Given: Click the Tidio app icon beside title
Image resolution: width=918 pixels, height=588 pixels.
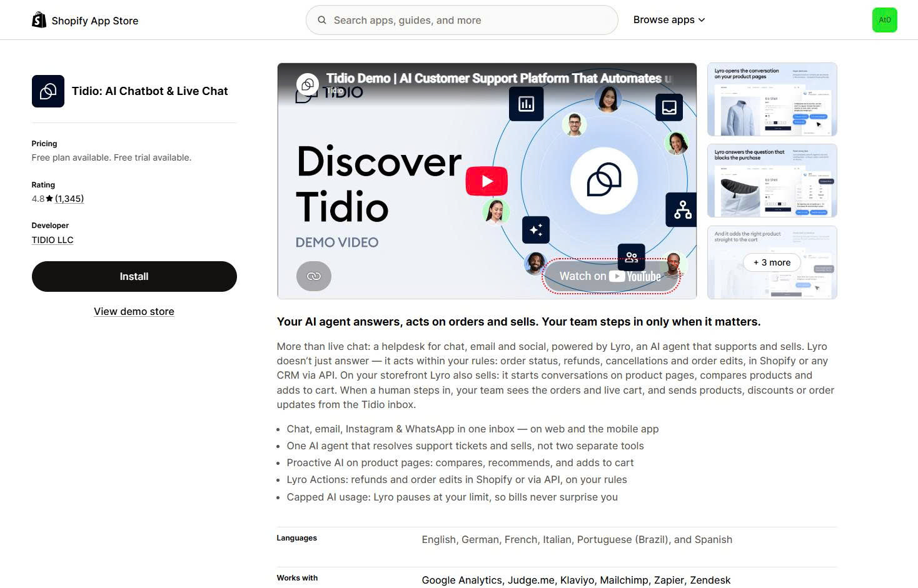Looking at the screenshot, I should click(x=48, y=91).
